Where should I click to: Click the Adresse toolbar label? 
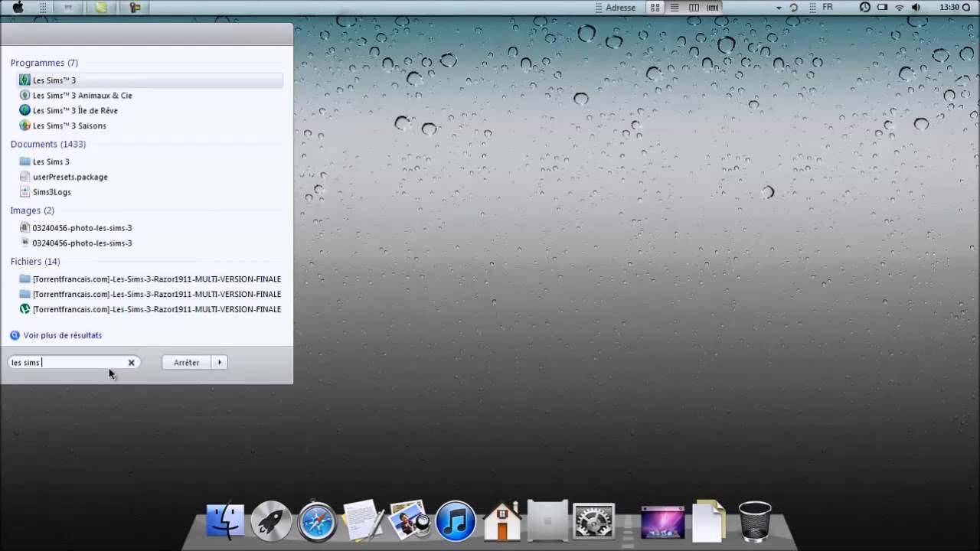[x=621, y=8]
